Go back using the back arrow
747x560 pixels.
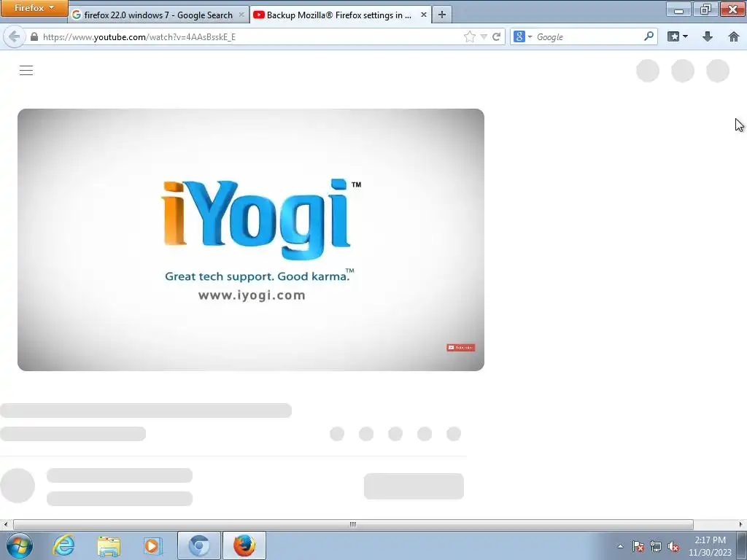pyautogui.click(x=15, y=36)
